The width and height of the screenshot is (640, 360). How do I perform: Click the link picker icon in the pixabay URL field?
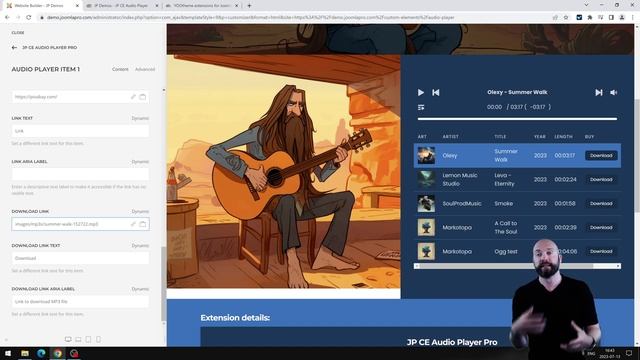133,97
